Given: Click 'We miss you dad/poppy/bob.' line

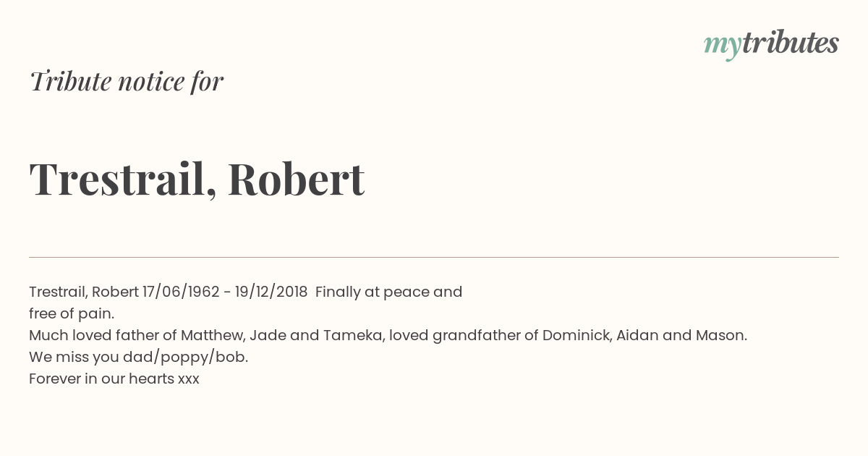Looking at the screenshot, I should 139,357.
